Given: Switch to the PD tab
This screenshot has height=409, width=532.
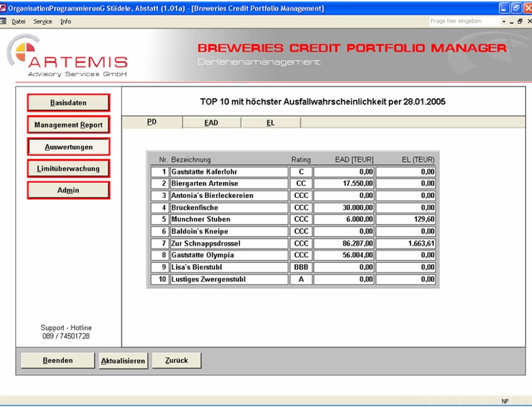Looking at the screenshot, I should pyautogui.click(x=152, y=122).
